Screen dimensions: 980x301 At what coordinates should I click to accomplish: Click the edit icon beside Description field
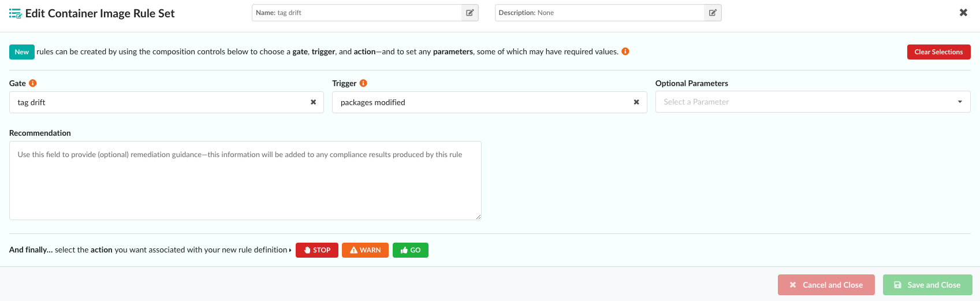pyautogui.click(x=713, y=13)
